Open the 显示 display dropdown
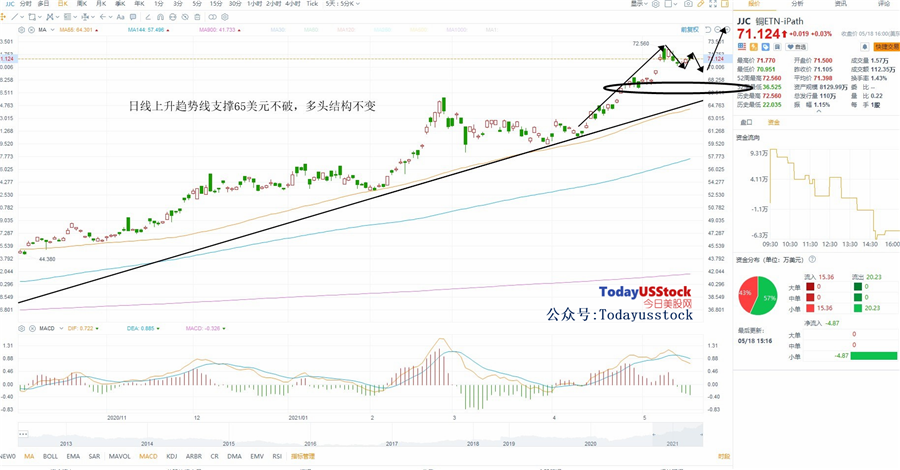The image size is (900, 470). [640, 4]
